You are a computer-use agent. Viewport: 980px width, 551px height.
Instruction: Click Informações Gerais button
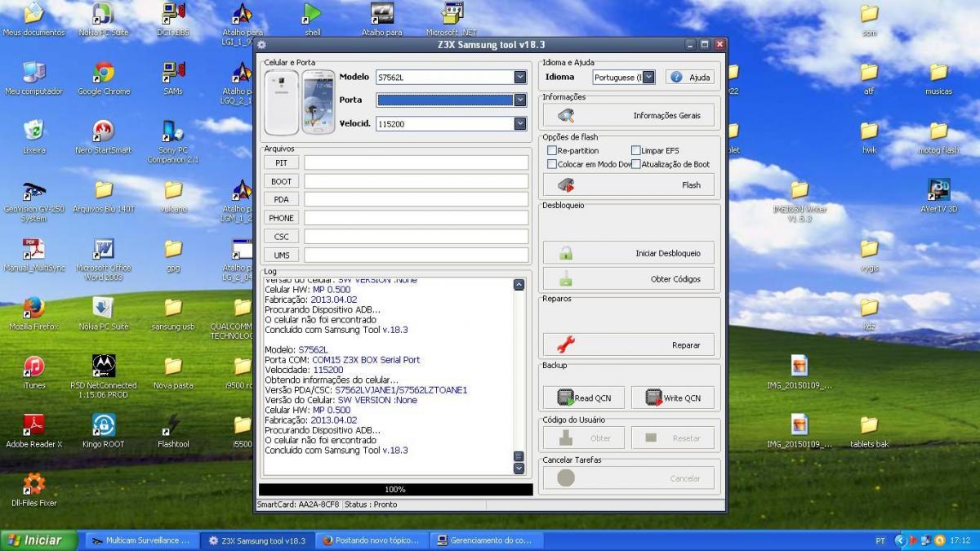coord(628,115)
